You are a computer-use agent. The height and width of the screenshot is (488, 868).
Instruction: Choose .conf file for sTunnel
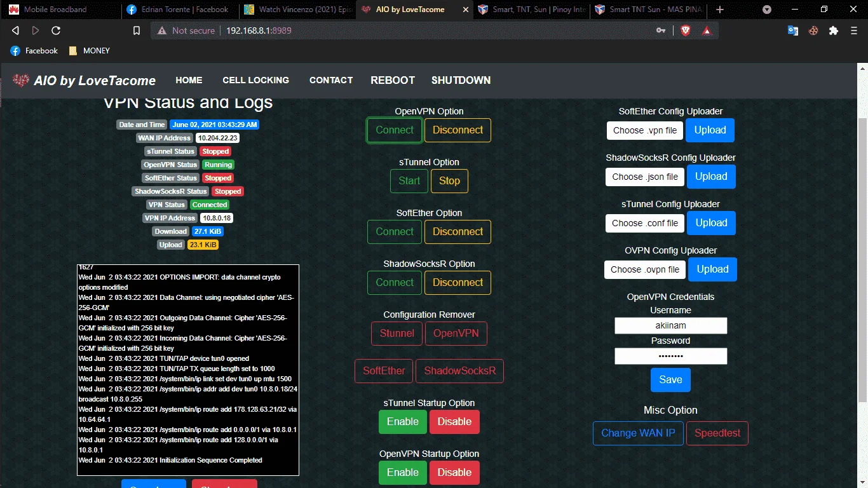(x=645, y=223)
